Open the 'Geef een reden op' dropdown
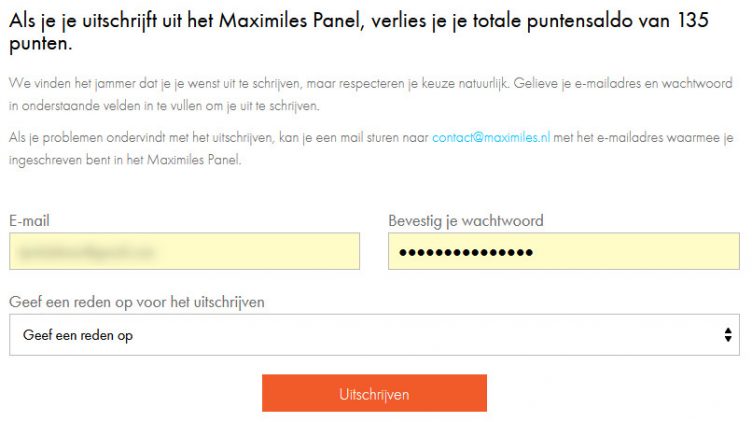The image size is (752, 422). [x=374, y=336]
